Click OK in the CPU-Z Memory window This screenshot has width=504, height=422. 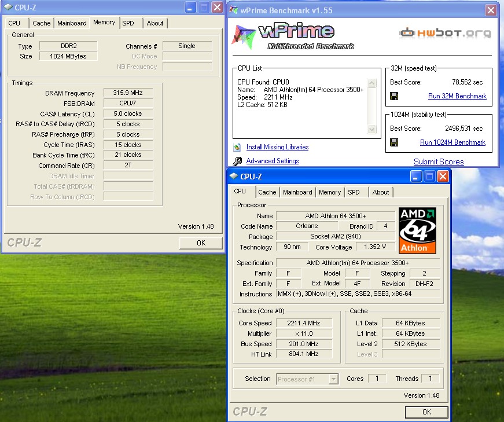tap(201, 243)
